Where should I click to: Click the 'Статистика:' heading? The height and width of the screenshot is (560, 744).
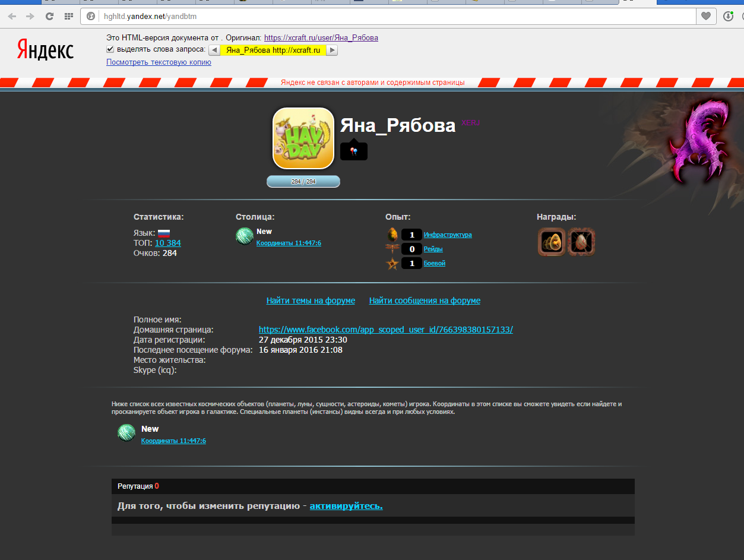tap(159, 217)
